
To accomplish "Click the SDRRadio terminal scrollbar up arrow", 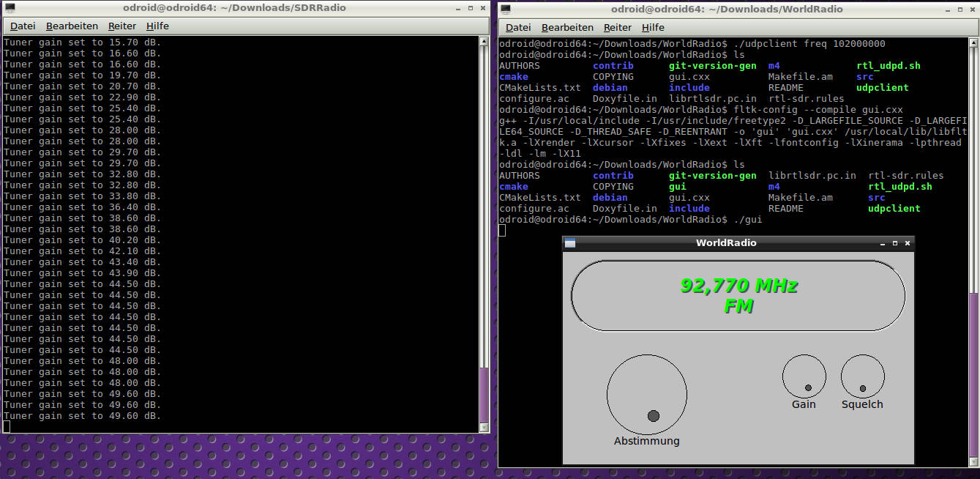I will [x=483, y=42].
